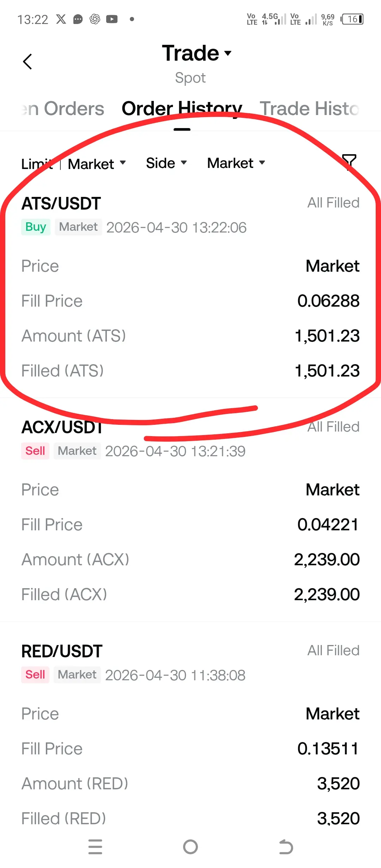This screenshot has width=381, height=868.
Task: Tap the Android recent apps icon
Action: coord(95,847)
